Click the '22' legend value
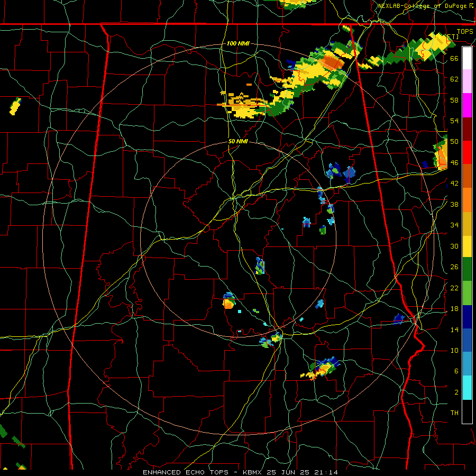The height and width of the screenshot is (476, 476). (x=454, y=288)
